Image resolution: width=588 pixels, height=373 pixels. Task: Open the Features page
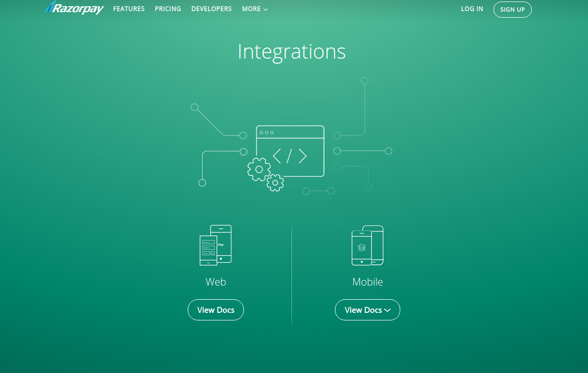point(129,9)
